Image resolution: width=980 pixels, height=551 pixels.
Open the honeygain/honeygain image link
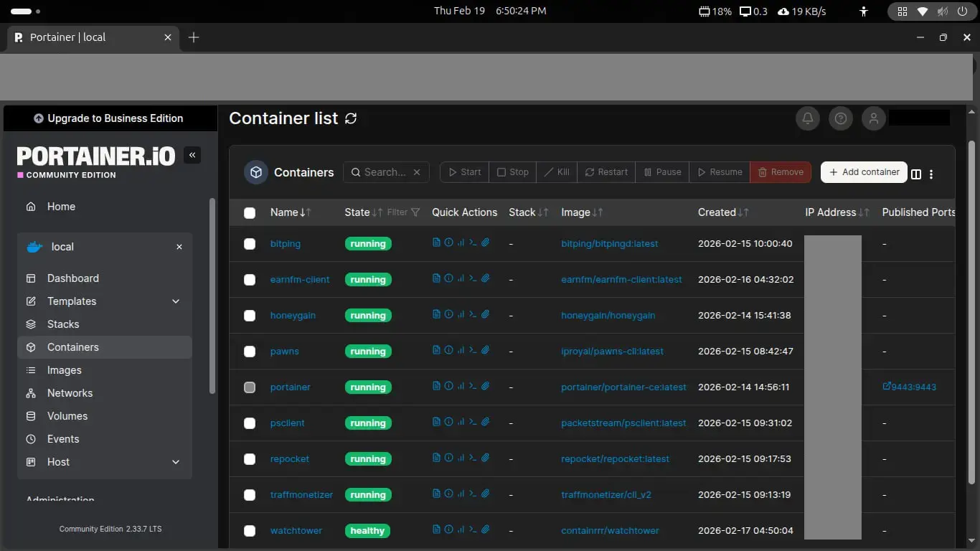pos(608,316)
